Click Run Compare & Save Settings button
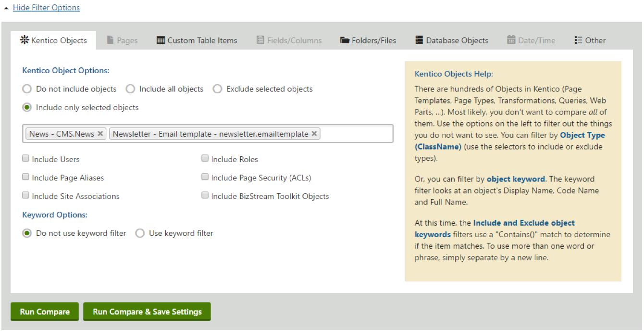The width and height of the screenshot is (644, 332). click(x=147, y=312)
